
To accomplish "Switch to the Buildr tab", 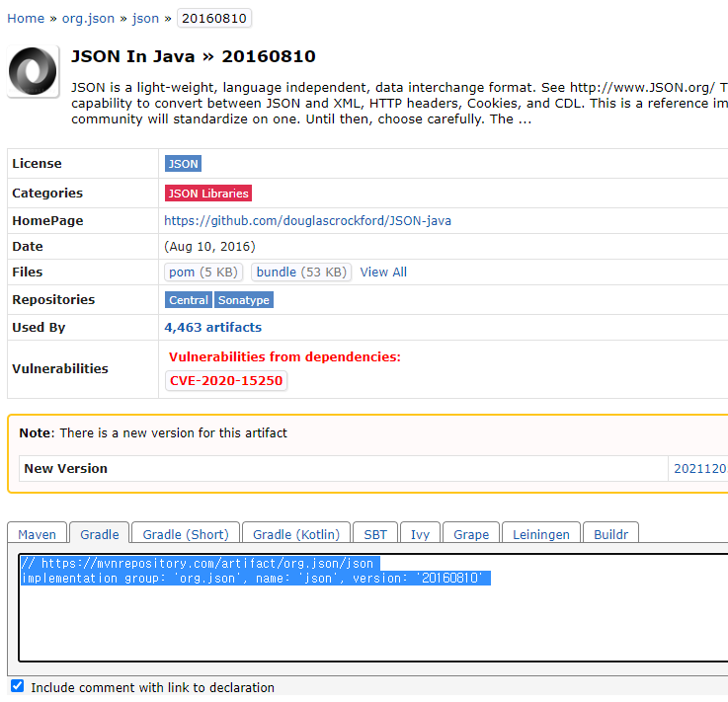I will coord(610,534).
